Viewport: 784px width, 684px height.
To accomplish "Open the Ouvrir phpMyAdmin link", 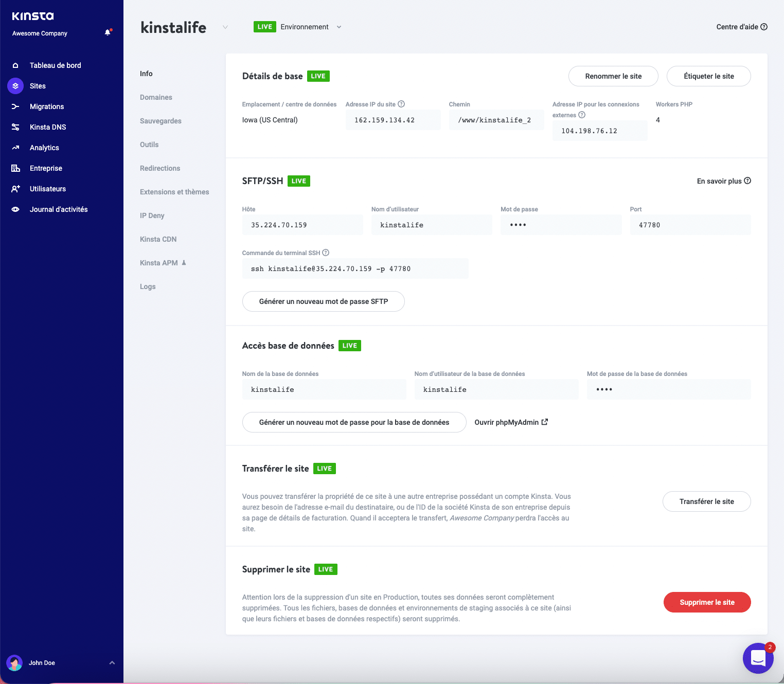I will coord(511,422).
